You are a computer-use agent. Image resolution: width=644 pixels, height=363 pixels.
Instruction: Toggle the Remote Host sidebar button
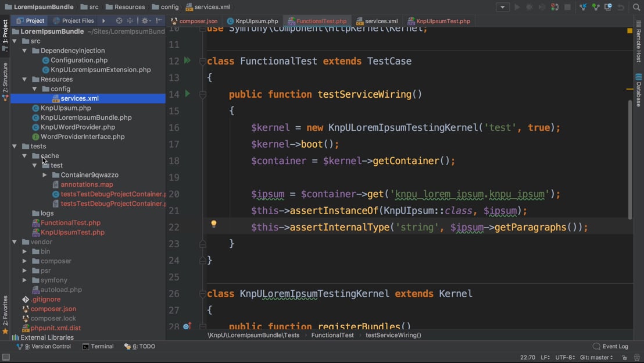tap(639, 41)
